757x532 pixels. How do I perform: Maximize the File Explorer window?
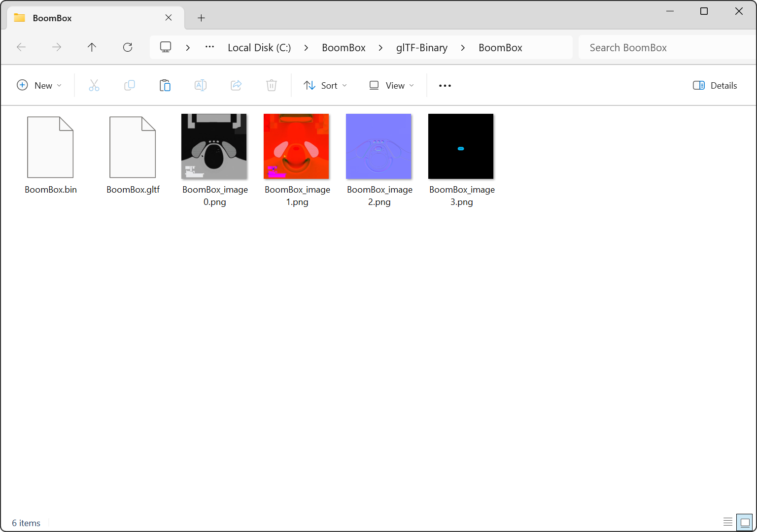coord(704,11)
